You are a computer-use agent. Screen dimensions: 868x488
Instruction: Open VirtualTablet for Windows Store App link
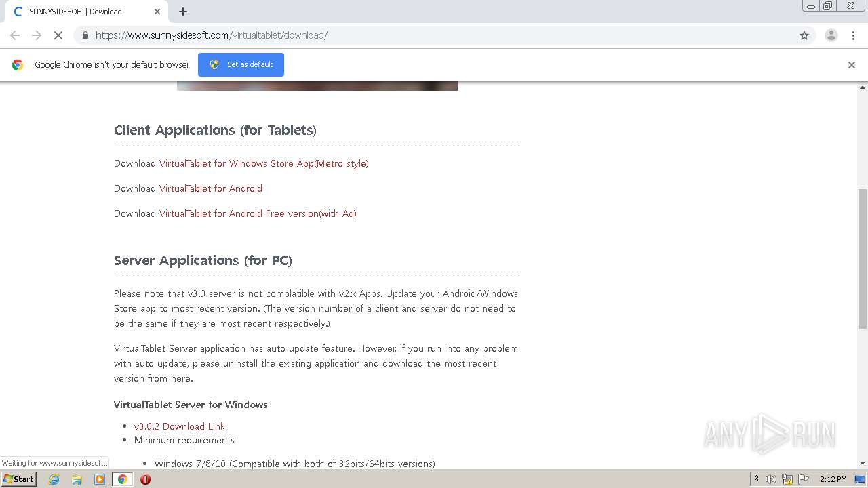tap(264, 163)
